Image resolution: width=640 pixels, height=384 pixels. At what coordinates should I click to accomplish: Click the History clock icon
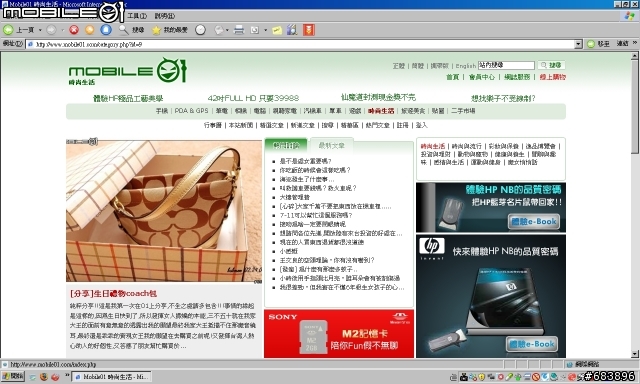(x=200, y=30)
